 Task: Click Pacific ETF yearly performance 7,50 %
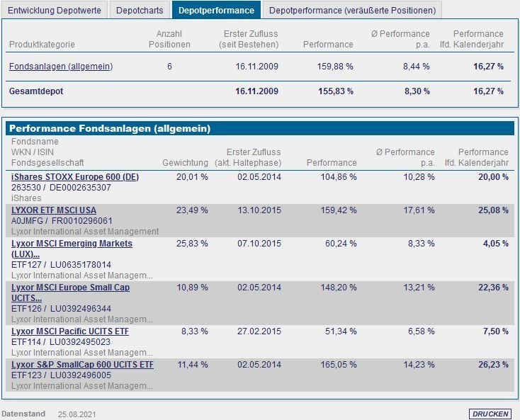pyautogui.click(x=495, y=331)
